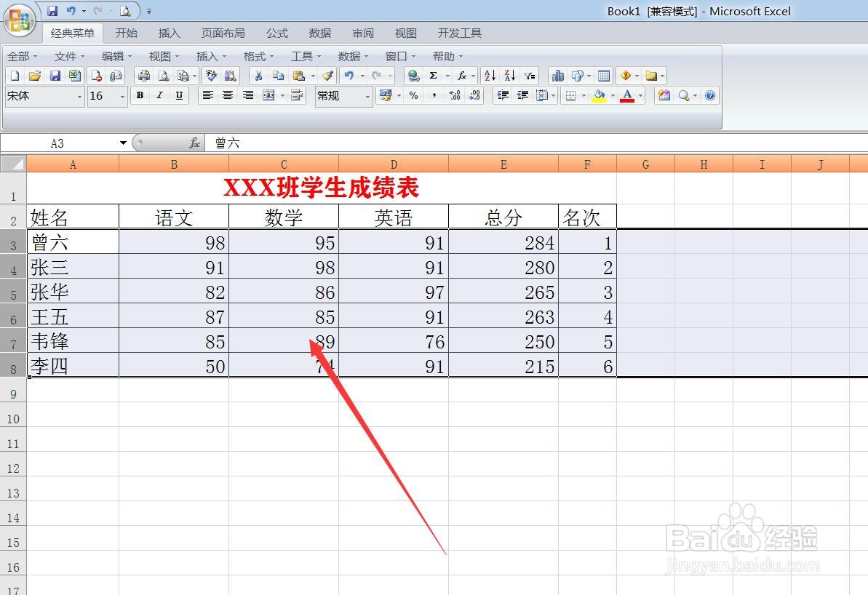Select the Format Painter tool
Screen dimensions: 868x595
tap(327, 75)
